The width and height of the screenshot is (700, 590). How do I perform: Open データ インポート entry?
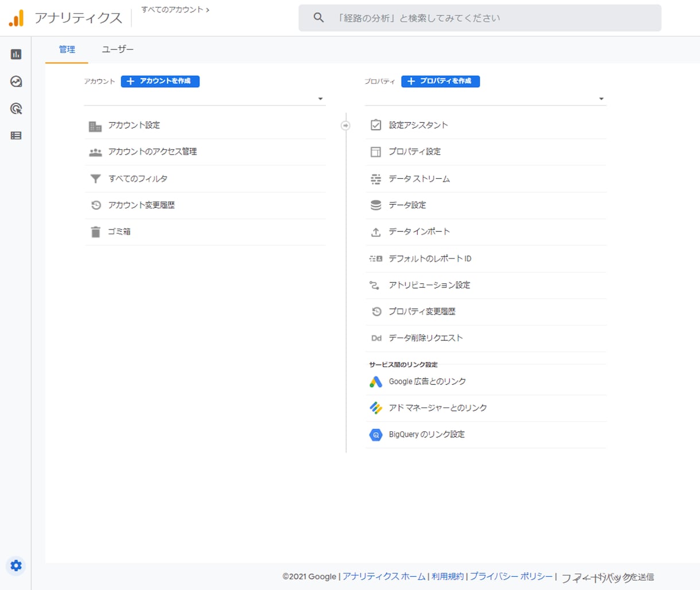click(485, 232)
